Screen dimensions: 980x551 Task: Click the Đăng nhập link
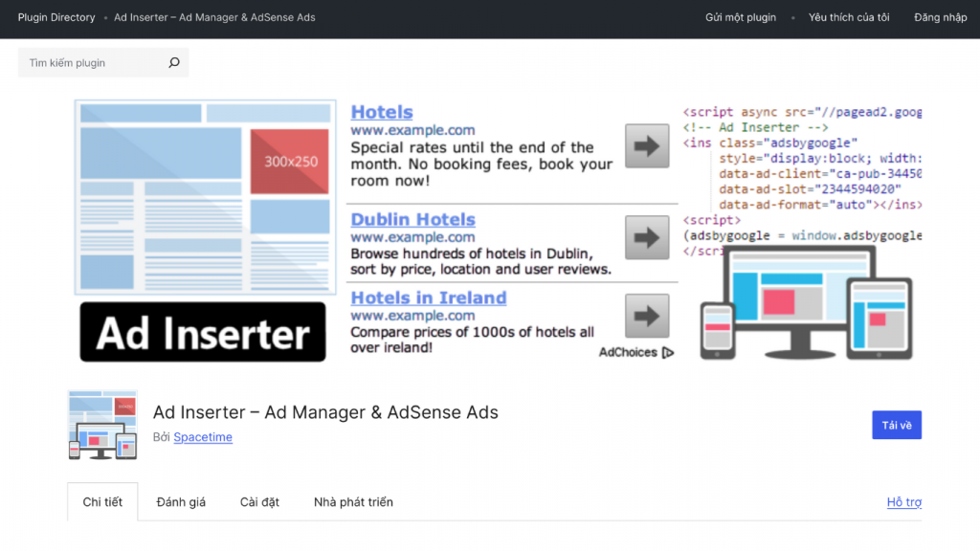pyautogui.click(x=939, y=17)
